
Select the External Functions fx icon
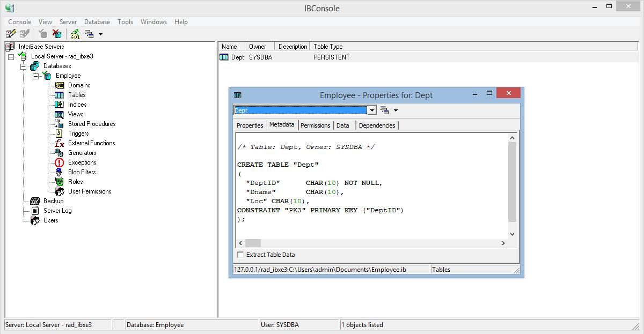point(59,143)
